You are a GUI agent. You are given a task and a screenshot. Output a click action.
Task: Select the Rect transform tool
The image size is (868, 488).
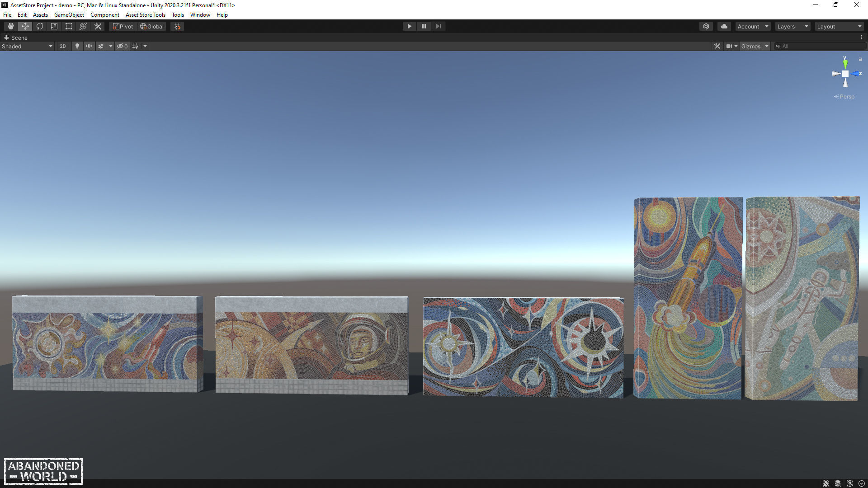(69, 26)
